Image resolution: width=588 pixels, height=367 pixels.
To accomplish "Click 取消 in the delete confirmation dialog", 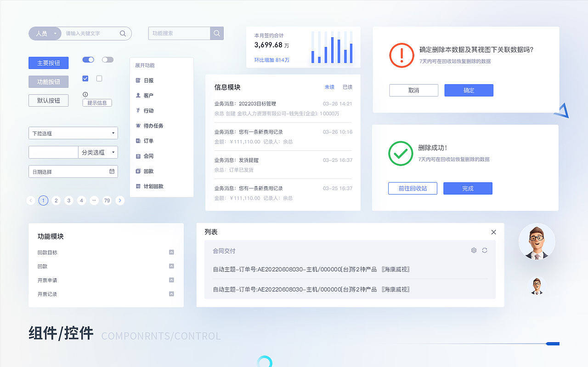I will 413,90.
